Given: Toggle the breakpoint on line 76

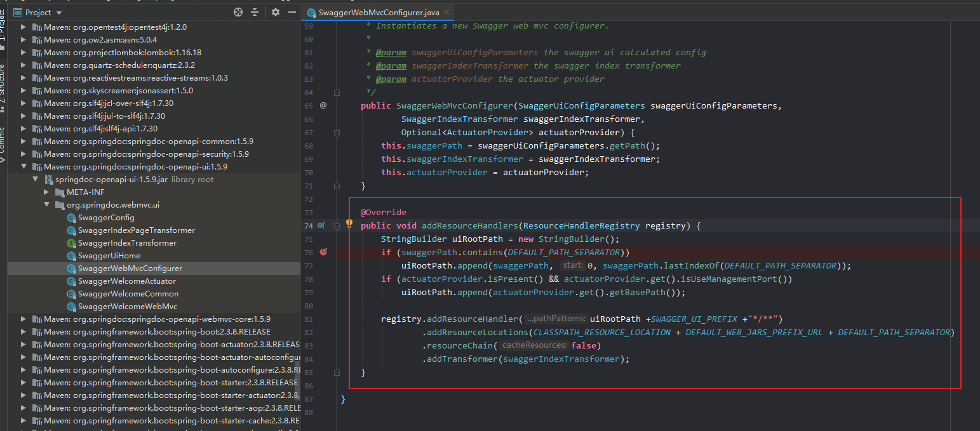Looking at the screenshot, I should click(323, 252).
